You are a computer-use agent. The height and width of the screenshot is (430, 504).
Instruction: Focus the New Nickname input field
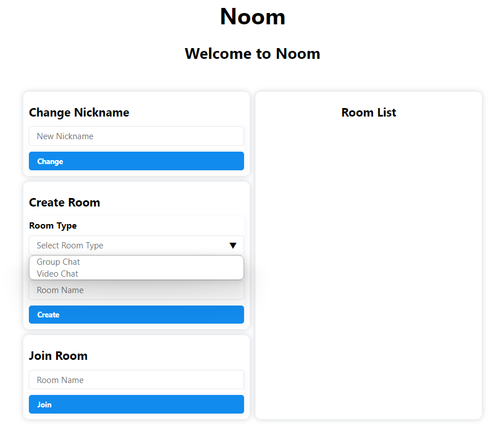(136, 136)
